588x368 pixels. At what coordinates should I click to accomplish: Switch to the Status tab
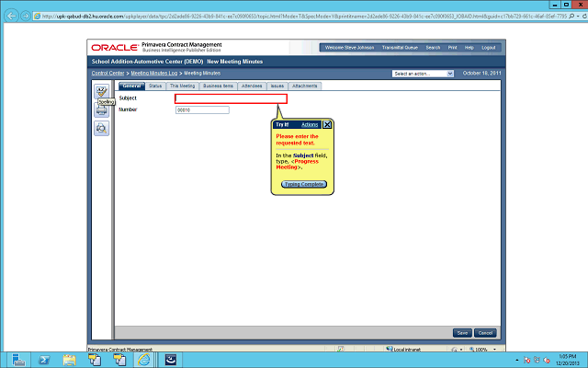tap(155, 86)
